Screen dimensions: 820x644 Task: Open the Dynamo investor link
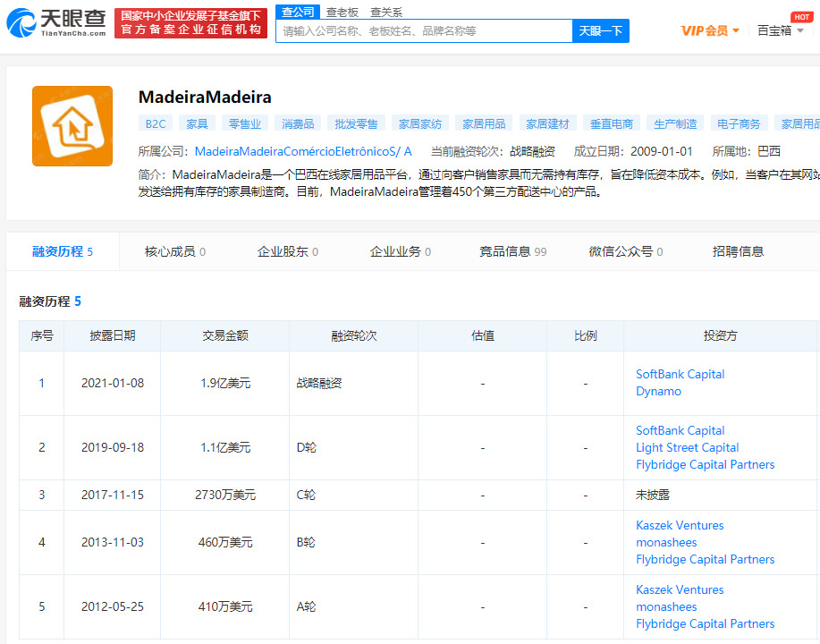tap(658, 391)
